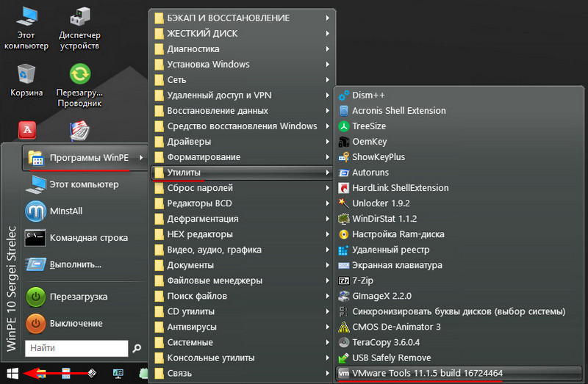Open GImageX 2.2.0
Screen dimensions: 588x384
(459, 296)
